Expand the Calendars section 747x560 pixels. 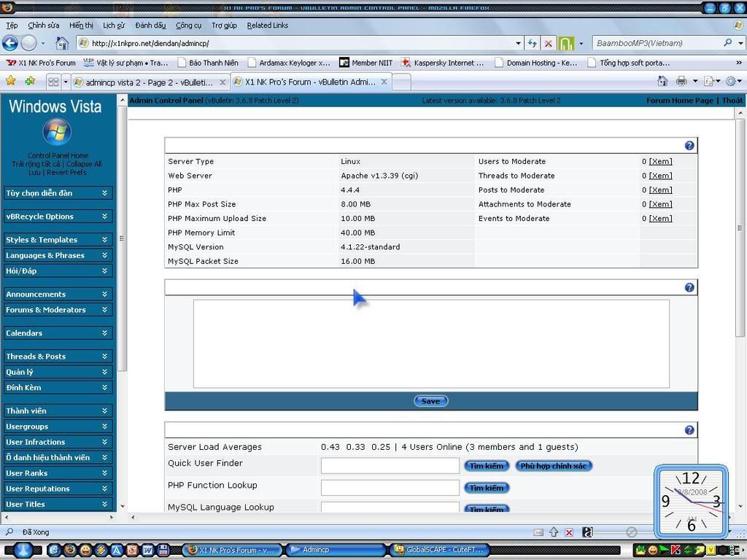[58, 332]
